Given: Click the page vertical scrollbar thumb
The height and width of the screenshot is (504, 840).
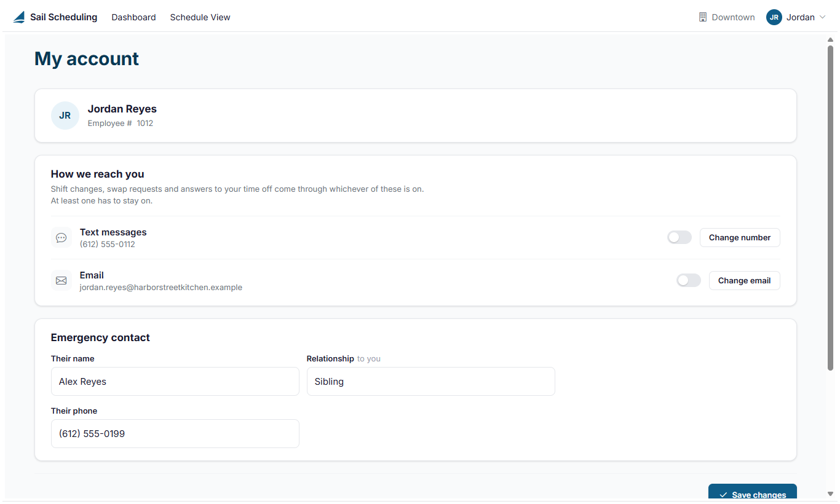Looking at the screenshot, I should [830, 208].
